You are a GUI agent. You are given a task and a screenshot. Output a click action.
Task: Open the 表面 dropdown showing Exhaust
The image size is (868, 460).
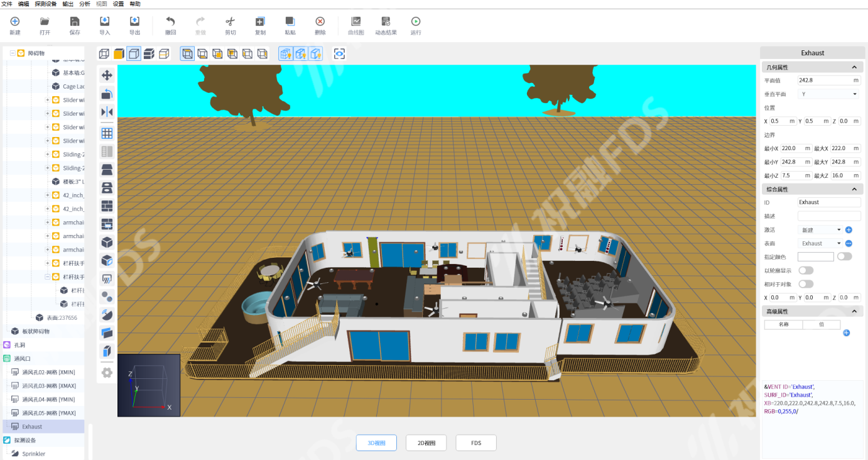820,243
